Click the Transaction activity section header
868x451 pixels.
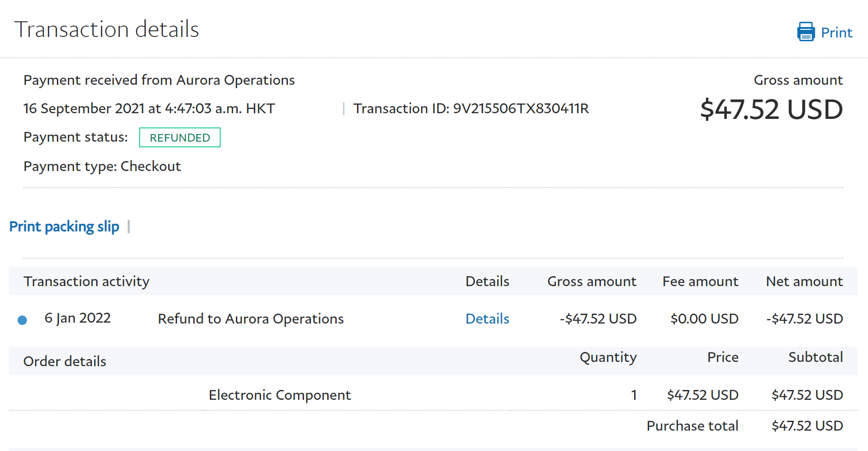tap(87, 281)
